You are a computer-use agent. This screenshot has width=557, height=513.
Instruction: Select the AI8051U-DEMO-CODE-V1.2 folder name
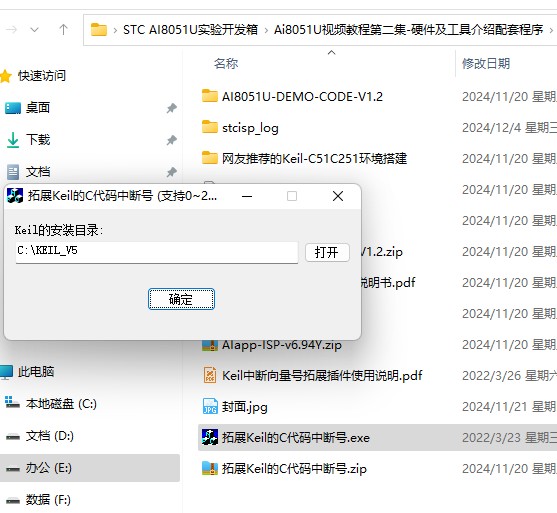tap(302, 97)
